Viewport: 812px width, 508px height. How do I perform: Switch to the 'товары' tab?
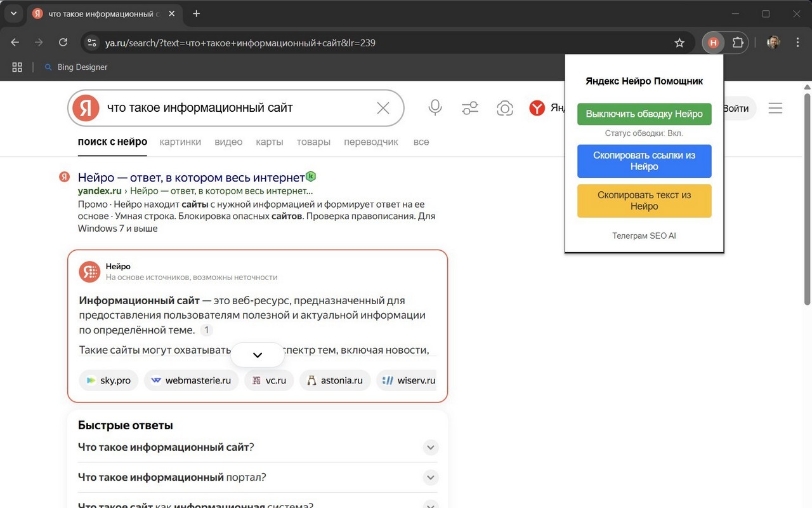[313, 142]
